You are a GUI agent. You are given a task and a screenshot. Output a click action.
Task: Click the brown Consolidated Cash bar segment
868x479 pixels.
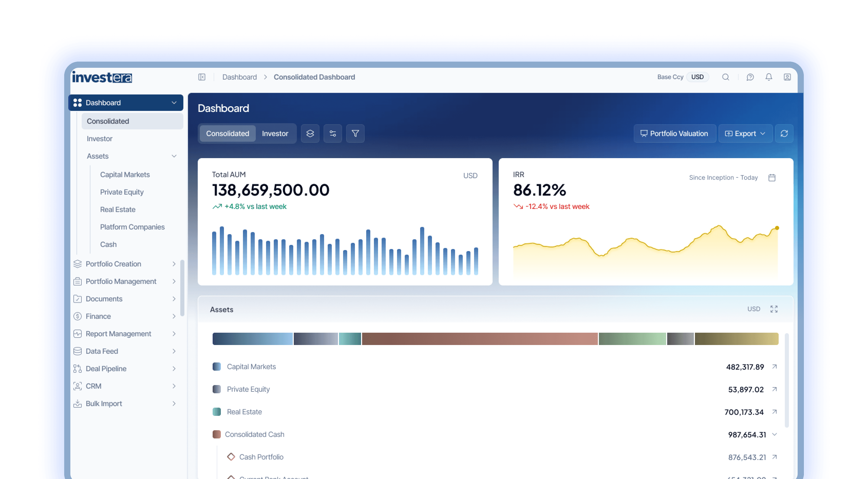pos(480,339)
